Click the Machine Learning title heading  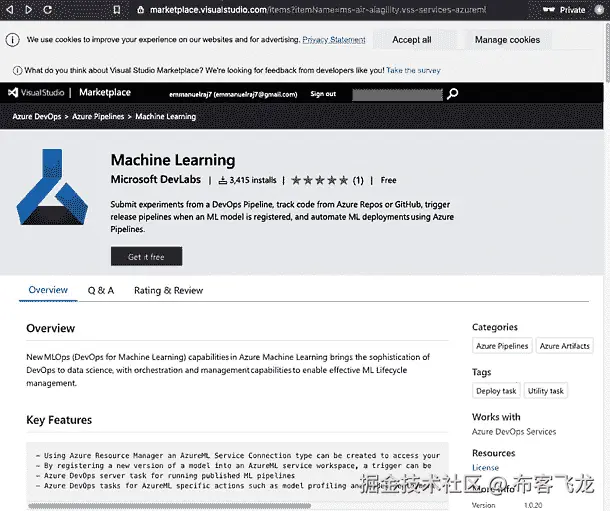point(173,160)
